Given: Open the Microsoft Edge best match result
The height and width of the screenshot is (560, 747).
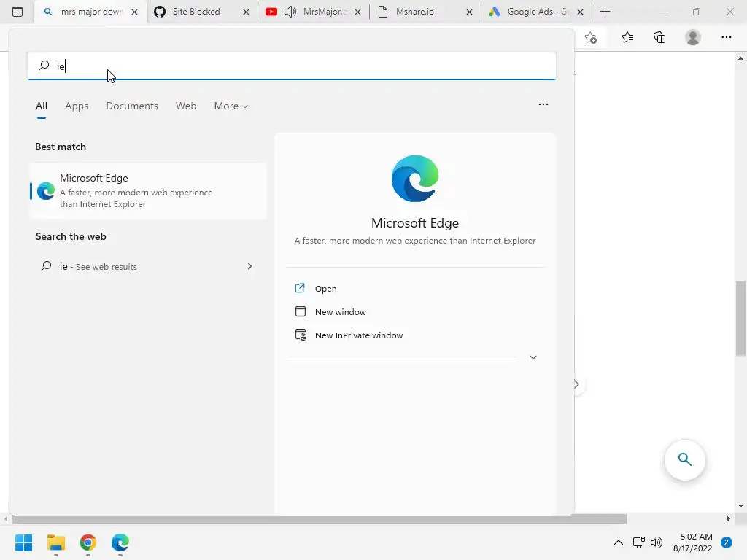Looking at the screenshot, I should [x=148, y=191].
